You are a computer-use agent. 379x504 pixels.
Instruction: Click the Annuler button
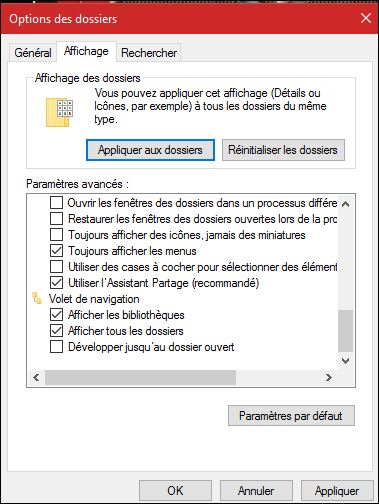tap(256, 491)
